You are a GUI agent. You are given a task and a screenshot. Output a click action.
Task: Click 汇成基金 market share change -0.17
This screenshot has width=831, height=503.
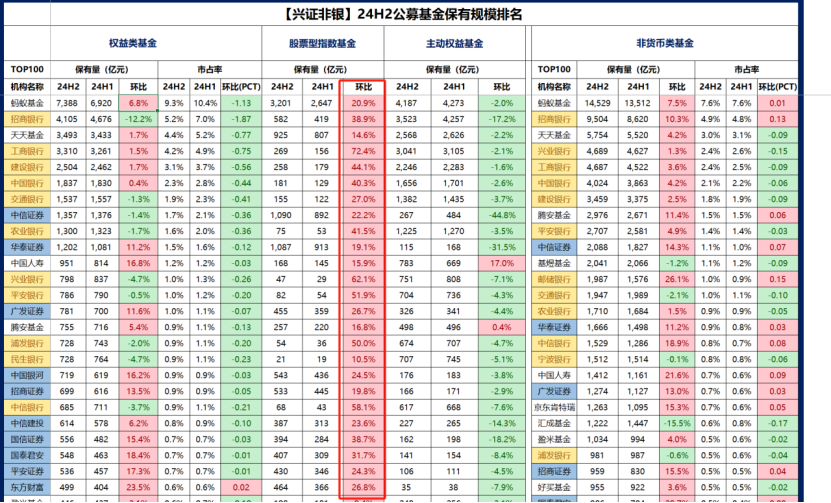pyautogui.click(x=777, y=423)
